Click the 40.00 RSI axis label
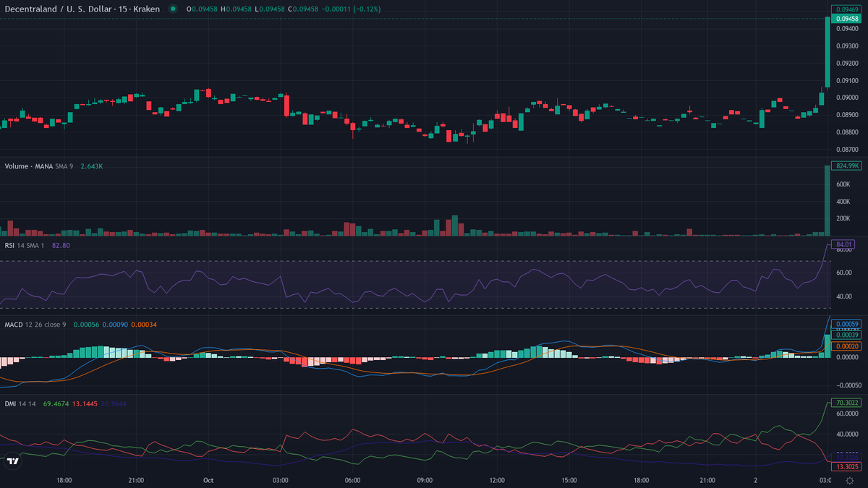The height and width of the screenshot is (488, 868). coord(845,296)
